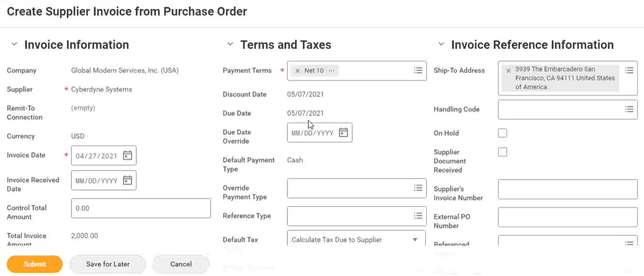Collapse the Invoice Information section

(14, 44)
